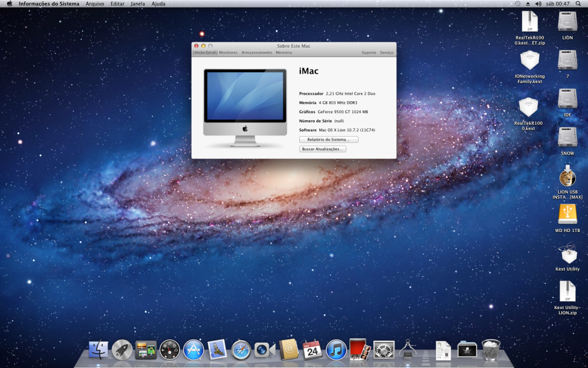Open Mail stamp icon in Dock
Viewport: 588px width, 368px height.
coord(217,350)
